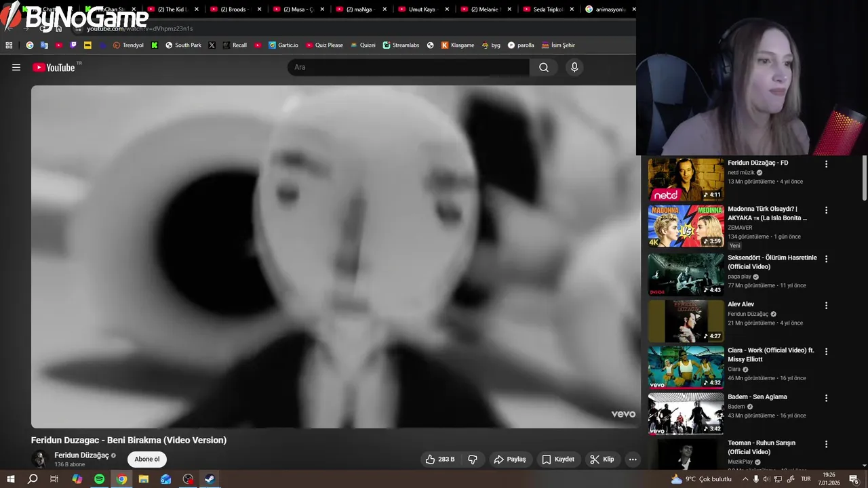Start voice search with microphone icon
This screenshot has width=868, height=488.
pyautogui.click(x=574, y=67)
